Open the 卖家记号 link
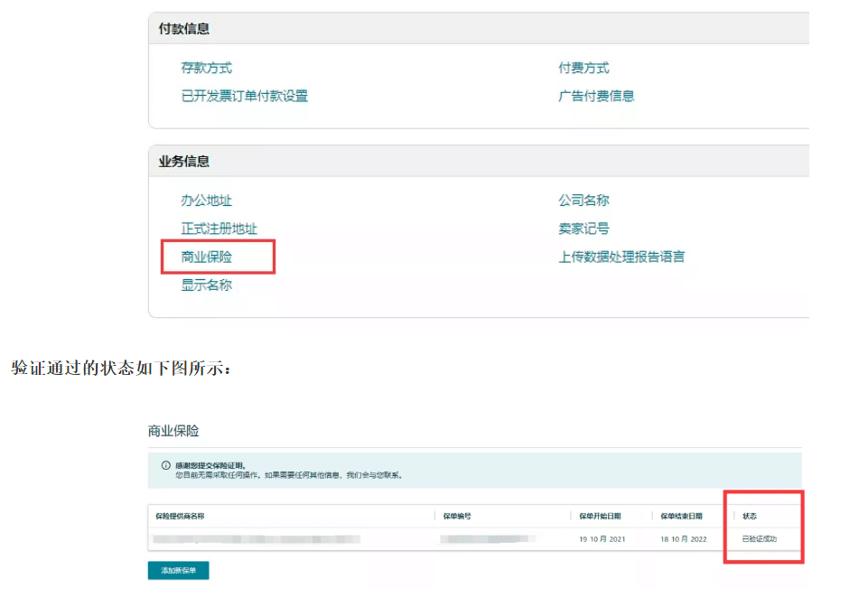 coord(583,229)
